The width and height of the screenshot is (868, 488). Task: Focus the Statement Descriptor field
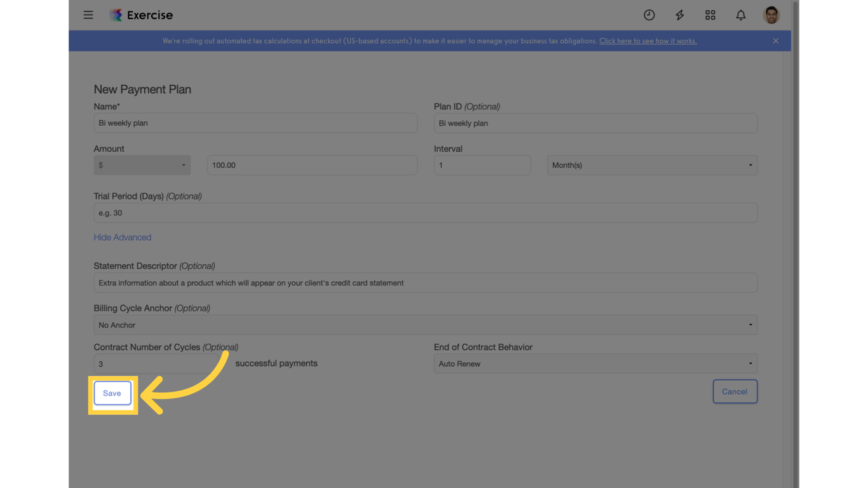coord(426,283)
